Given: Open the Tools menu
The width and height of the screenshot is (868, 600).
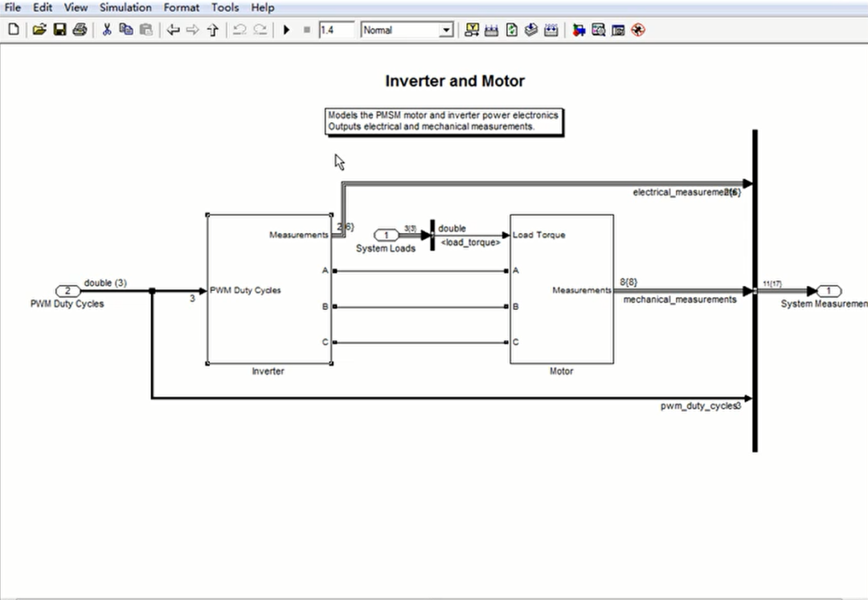Looking at the screenshot, I should tap(225, 8).
